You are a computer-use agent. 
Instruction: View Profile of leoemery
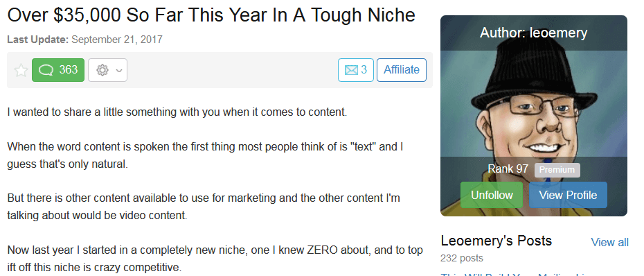(x=568, y=195)
